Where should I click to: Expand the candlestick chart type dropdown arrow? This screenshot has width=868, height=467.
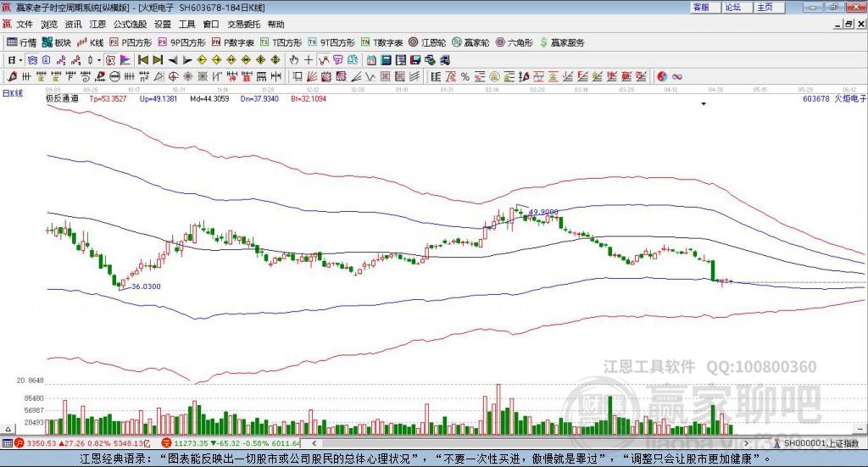pos(99,60)
